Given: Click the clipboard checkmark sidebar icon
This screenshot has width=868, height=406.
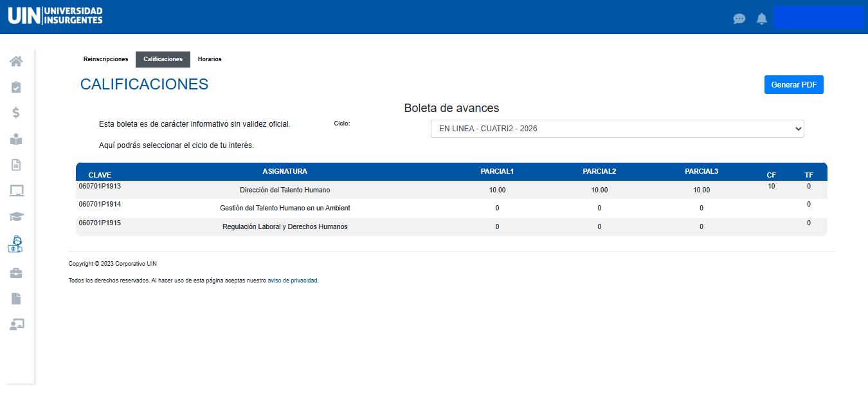Looking at the screenshot, I should click(x=16, y=87).
